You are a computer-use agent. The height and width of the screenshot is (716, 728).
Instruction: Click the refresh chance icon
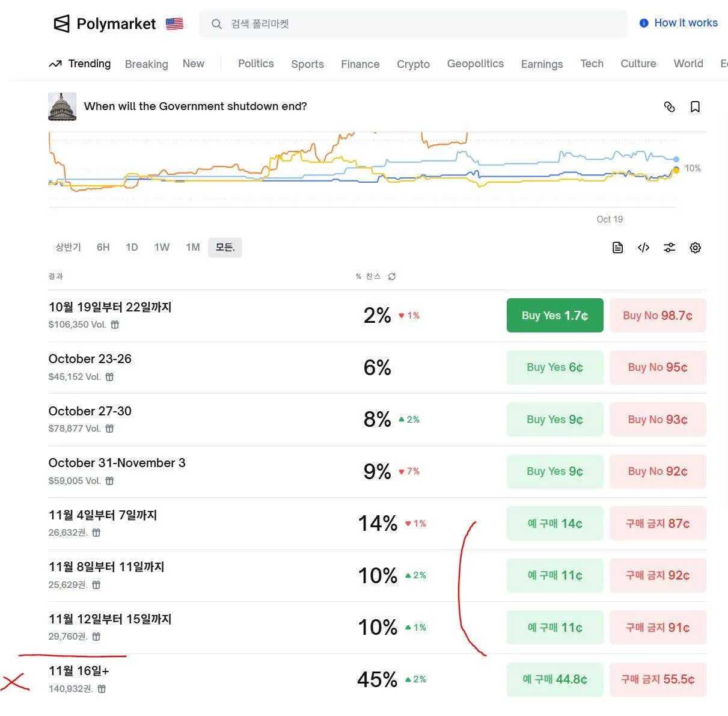[x=392, y=277]
